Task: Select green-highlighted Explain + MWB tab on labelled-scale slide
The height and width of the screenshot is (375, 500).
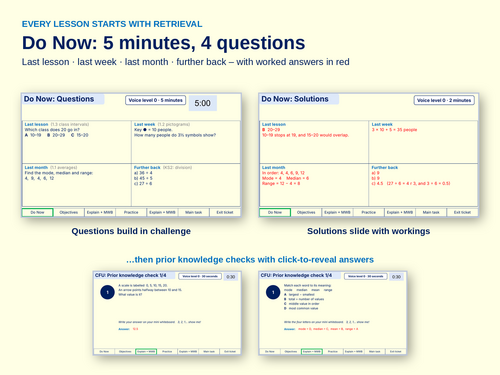Action: (x=146, y=352)
